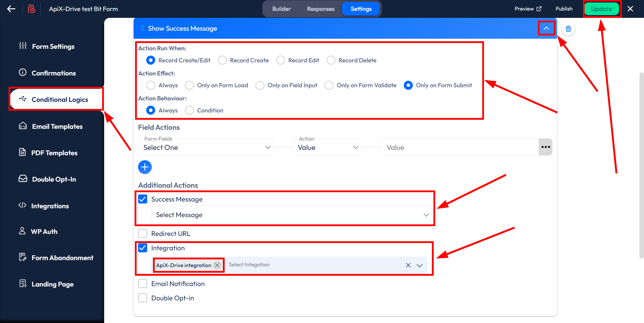
Task: Uncheck the Success Message checkbox
Action: pos(143,199)
